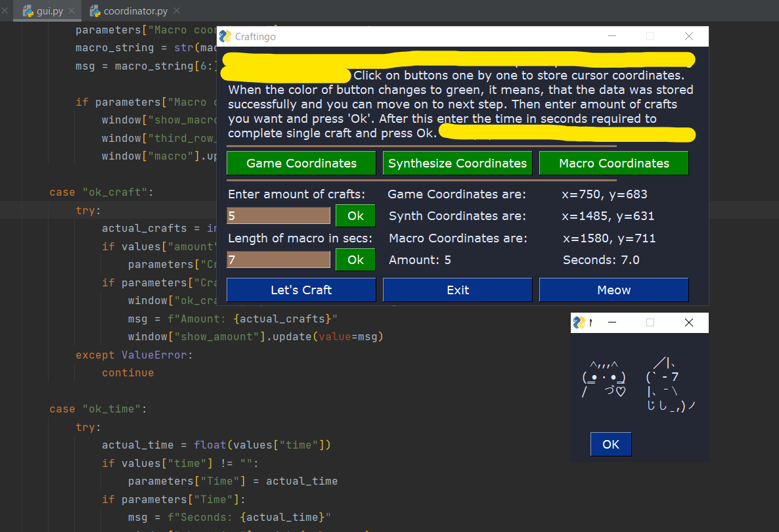Click the 'Enter amount of crafts:' label
779x532 pixels.
click(297, 194)
